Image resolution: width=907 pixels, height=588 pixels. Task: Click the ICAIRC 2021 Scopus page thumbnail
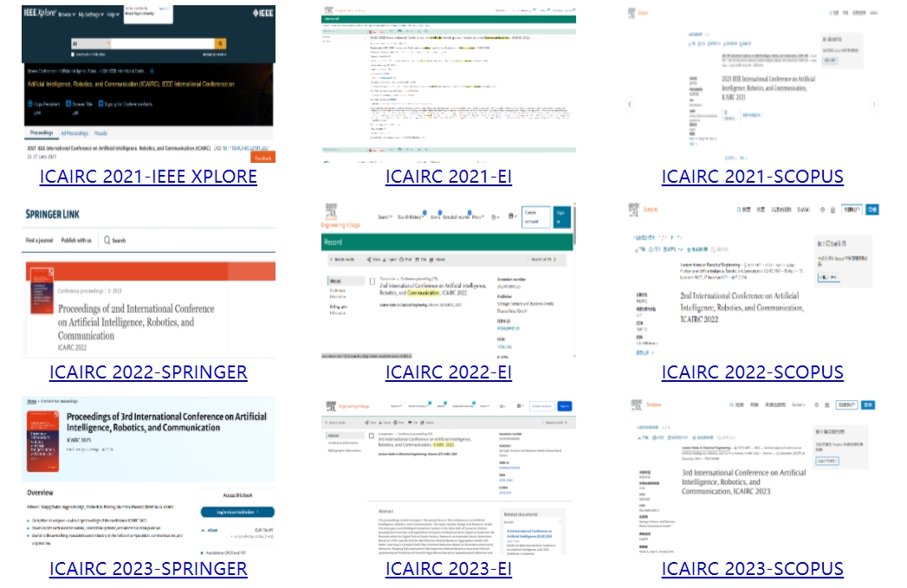(x=752, y=84)
